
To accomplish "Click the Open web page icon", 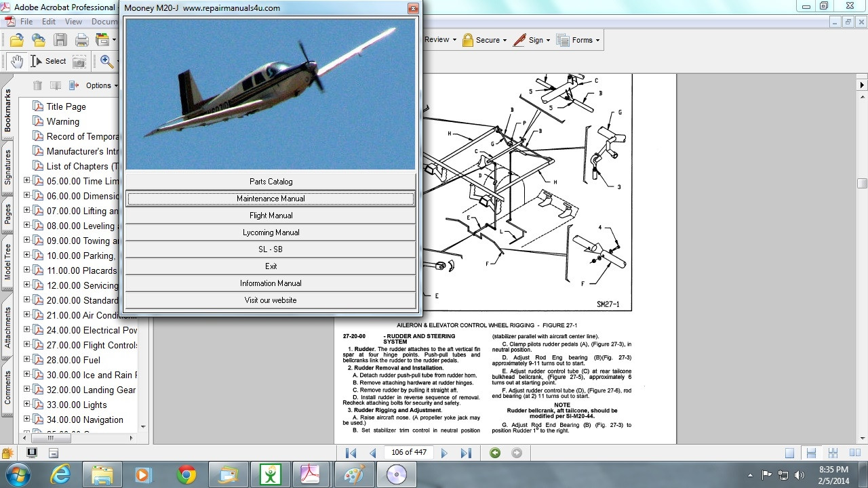I will (x=39, y=40).
